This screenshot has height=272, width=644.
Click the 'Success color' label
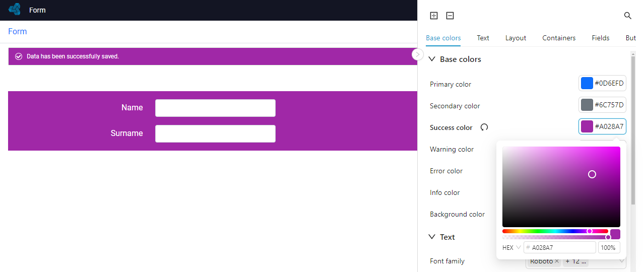pyautogui.click(x=451, y=127)
